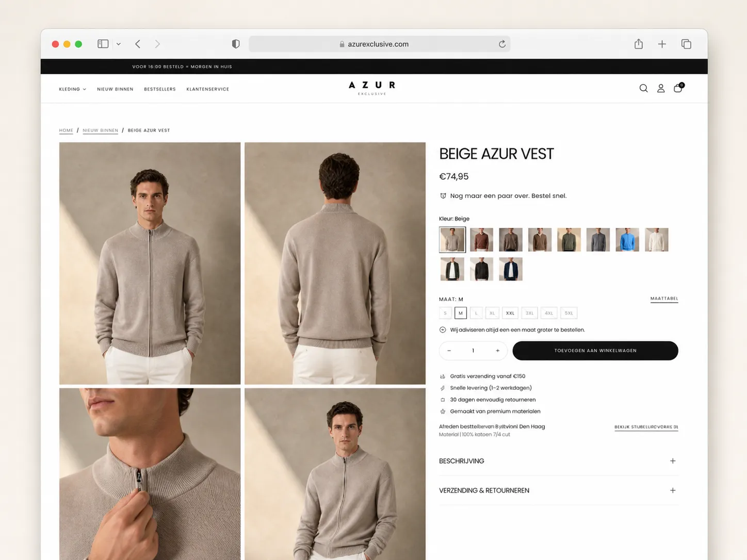Select size S

445,313
